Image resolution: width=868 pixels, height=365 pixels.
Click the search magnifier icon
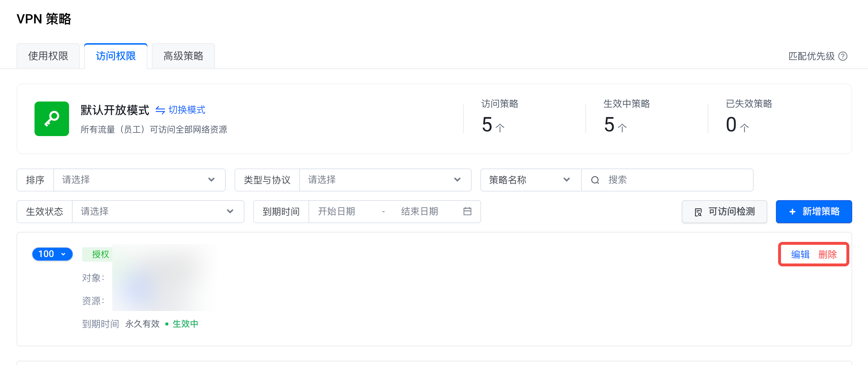[595, 180]
